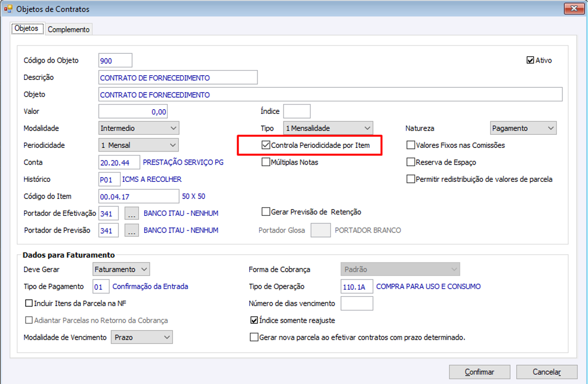Click the Código do Objeto field

(x=115, y=61)
